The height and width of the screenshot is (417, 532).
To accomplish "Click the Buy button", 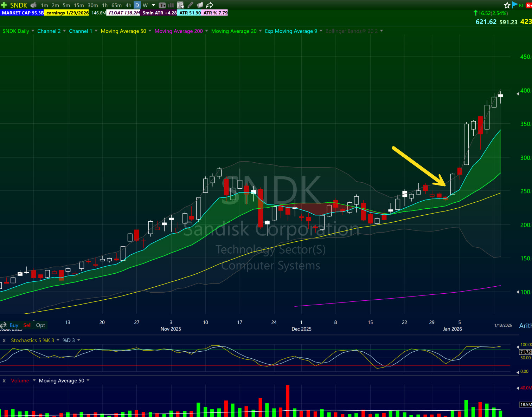I will [14, 325].
